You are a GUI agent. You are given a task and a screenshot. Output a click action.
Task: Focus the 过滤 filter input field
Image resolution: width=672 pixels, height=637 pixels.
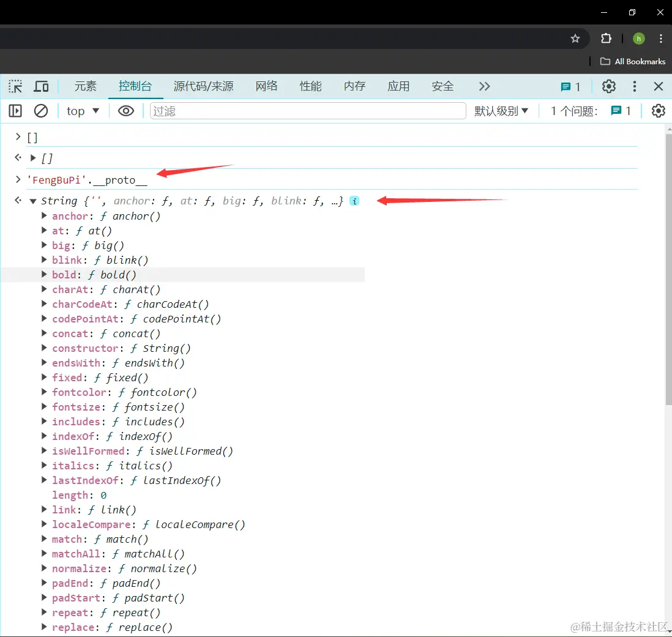[x=308, y=111]
